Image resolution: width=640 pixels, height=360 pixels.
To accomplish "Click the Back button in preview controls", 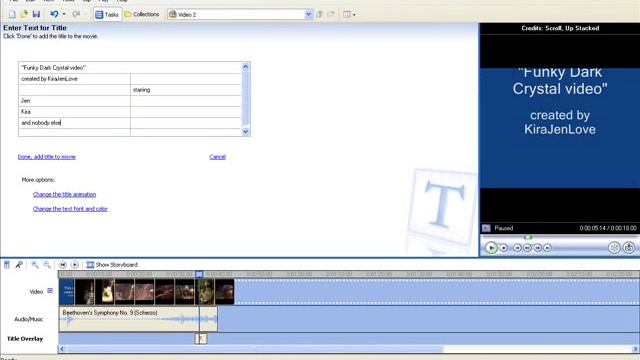I will (517, 248).
